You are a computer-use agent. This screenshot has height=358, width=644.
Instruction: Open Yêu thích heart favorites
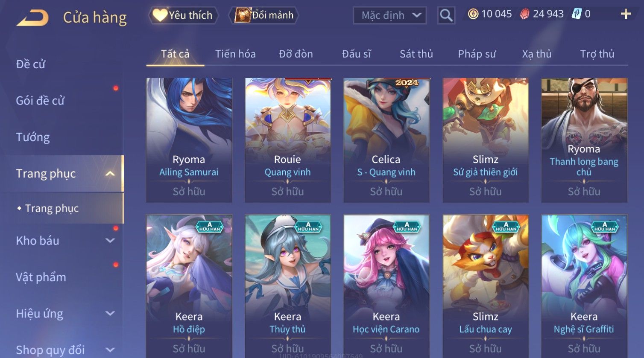point(183,15)
